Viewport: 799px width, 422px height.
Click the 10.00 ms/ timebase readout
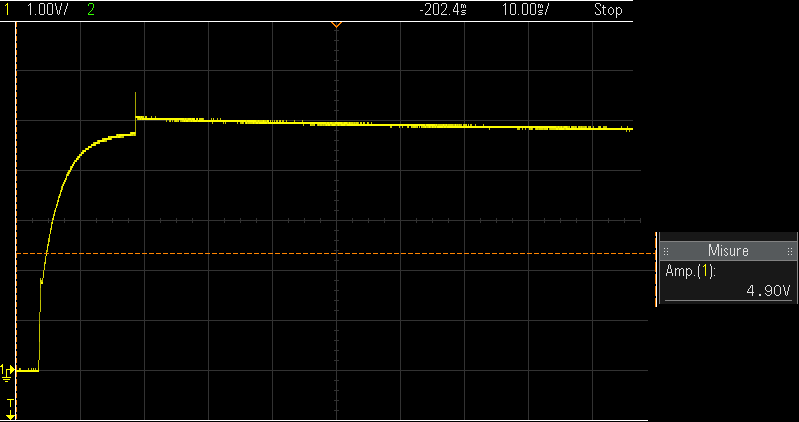tap(526, 10)
